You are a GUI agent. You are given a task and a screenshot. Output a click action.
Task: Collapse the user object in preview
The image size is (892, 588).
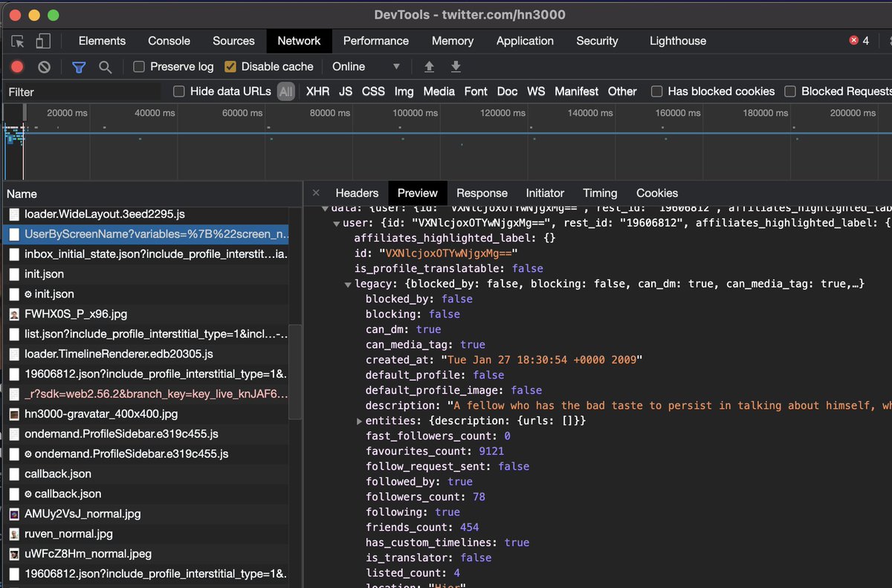337,223
